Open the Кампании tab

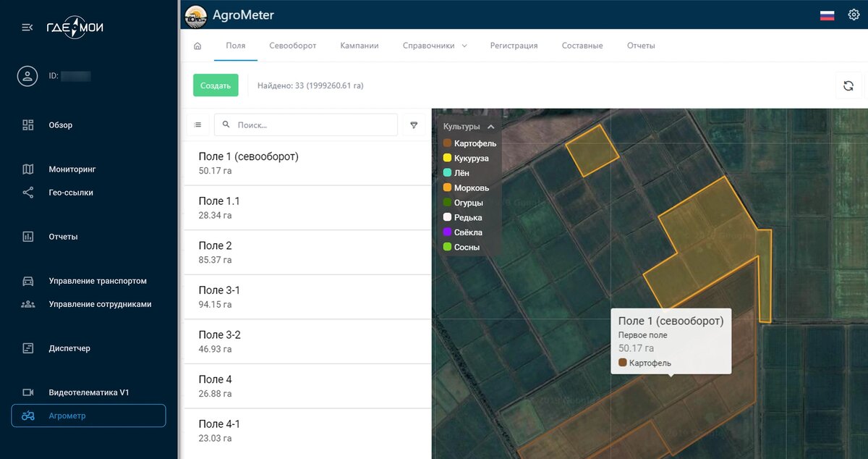[x=359, y=46]
